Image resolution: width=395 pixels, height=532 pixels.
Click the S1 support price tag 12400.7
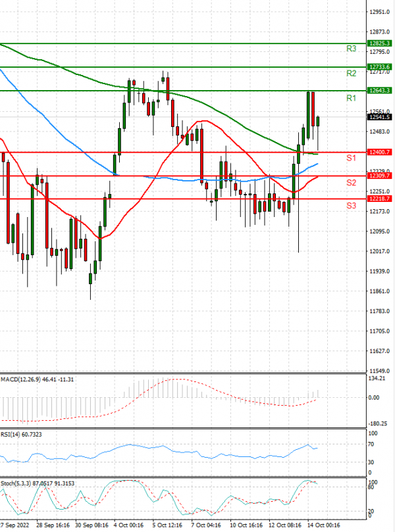[x=379, y=152]
